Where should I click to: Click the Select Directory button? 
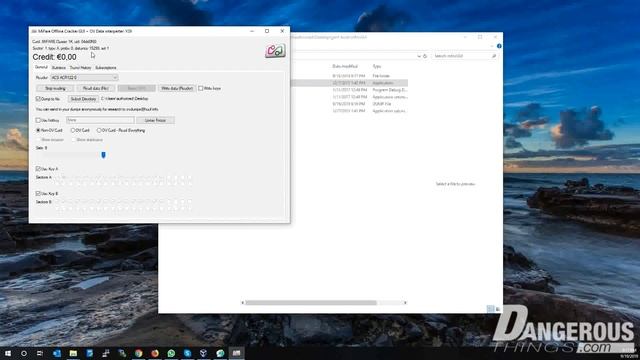[83, 99]
